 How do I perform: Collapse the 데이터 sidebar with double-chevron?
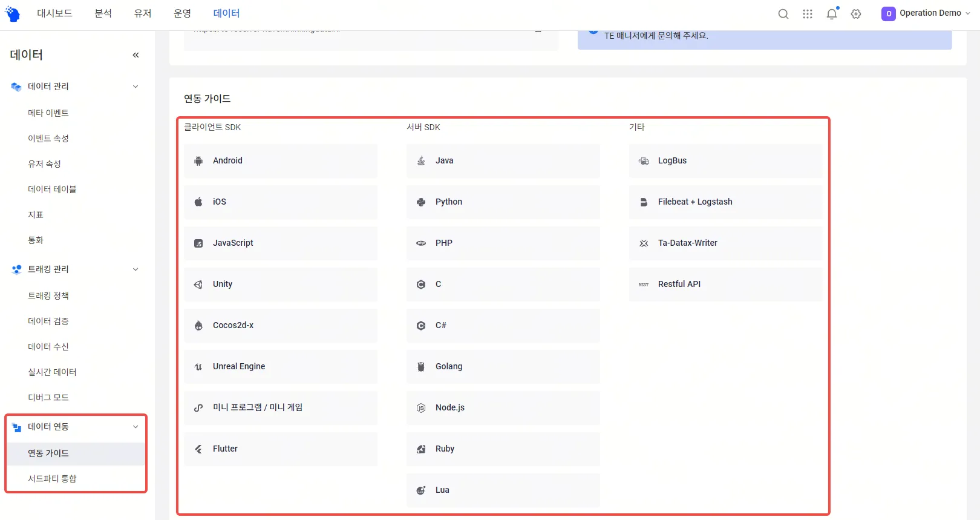click(x=136, y=55)
